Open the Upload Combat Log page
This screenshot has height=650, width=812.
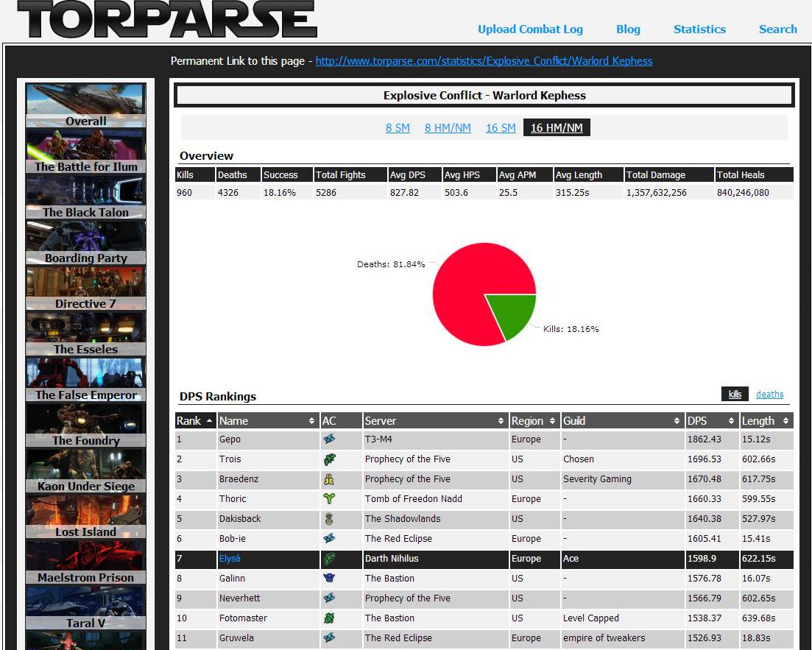click(529, 29)
